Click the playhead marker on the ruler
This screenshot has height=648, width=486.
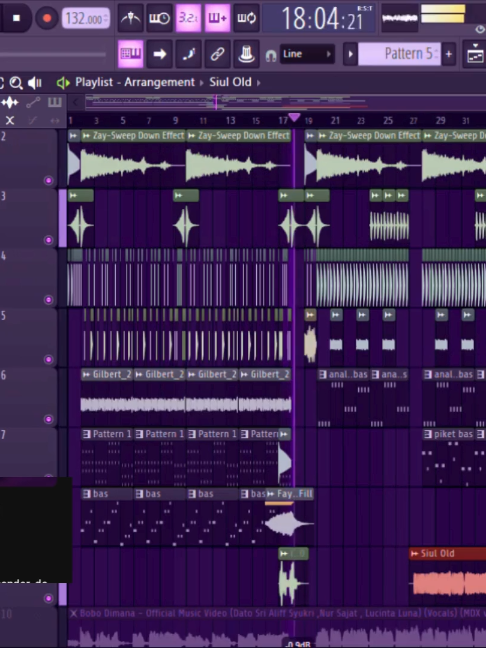pyautogui.click(x=294, y=117)
